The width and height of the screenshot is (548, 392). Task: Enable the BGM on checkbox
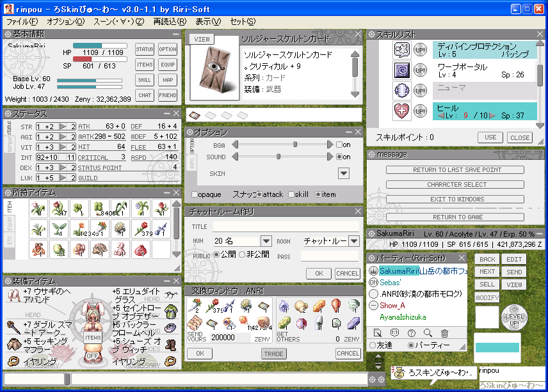tap(339, 145)
